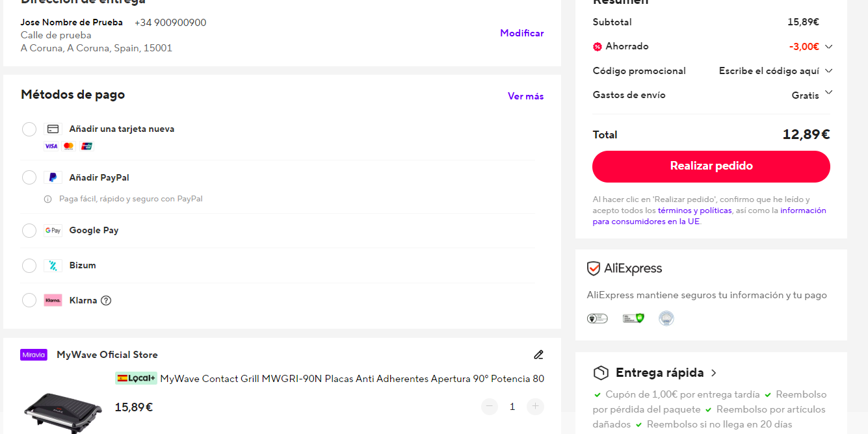Open the 'términos y políticas' link

[694, 211]
